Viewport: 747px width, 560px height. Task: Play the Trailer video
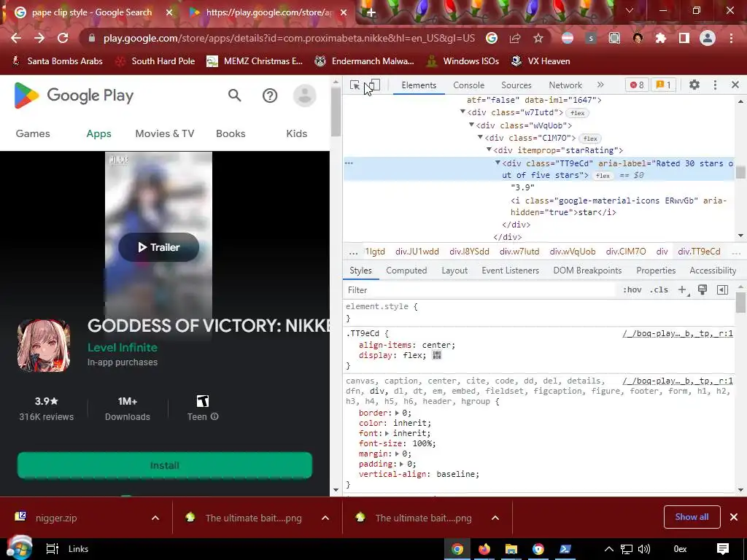158,247
